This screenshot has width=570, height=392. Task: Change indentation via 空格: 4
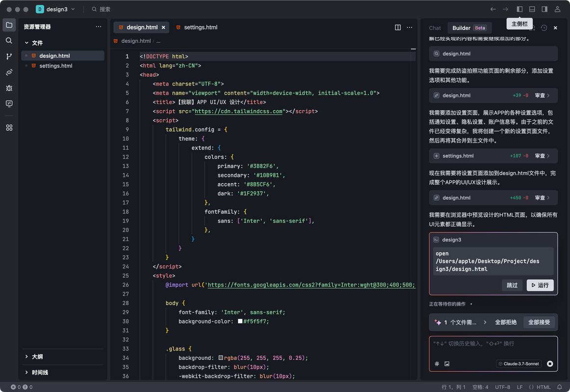[480, 387]
